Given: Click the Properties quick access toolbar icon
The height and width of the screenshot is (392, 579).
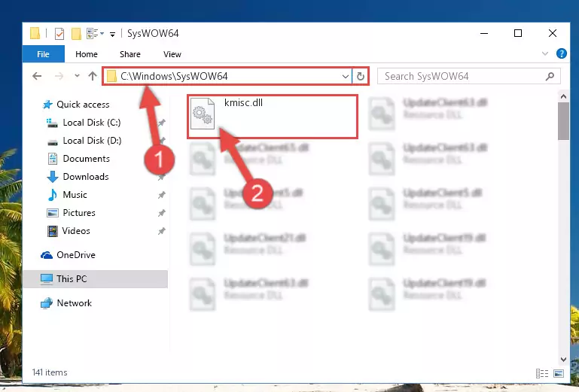Looking at the screenshot, I should pos(59,34).
